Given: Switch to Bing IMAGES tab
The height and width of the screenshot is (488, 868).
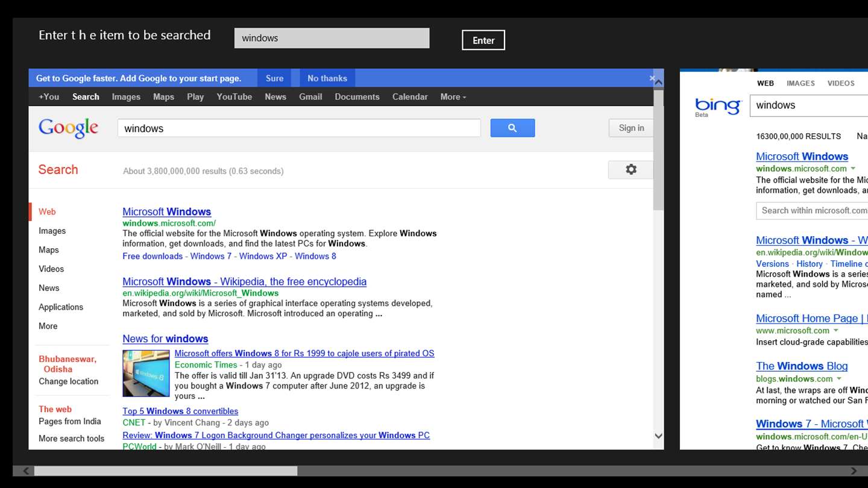Looking at the screenshot, I should [800, 83].
